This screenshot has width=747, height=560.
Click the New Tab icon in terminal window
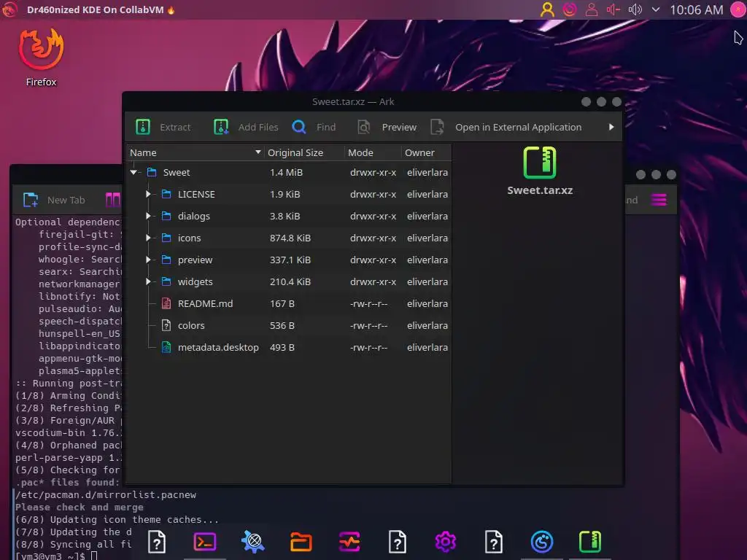(x=31, y=200)
